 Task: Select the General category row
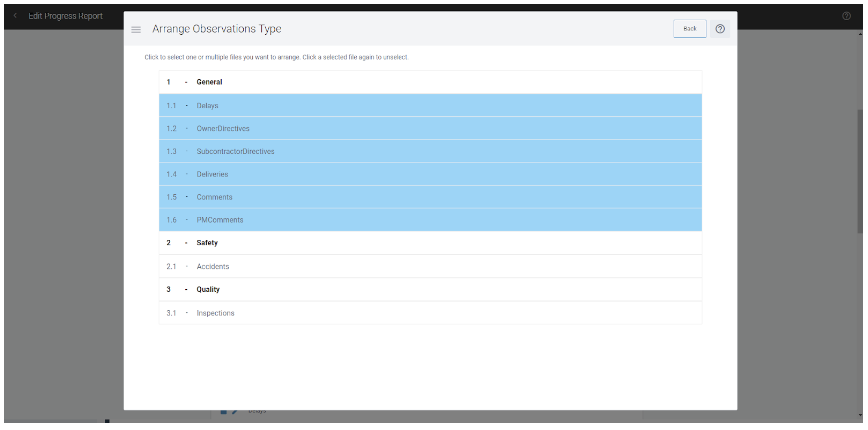[x=430, y=82]
